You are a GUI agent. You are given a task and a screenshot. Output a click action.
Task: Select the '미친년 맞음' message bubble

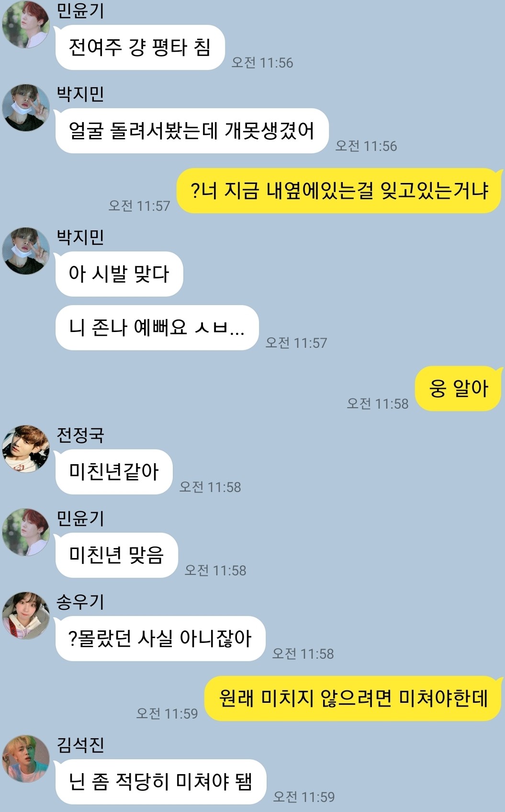pos(116,555)
